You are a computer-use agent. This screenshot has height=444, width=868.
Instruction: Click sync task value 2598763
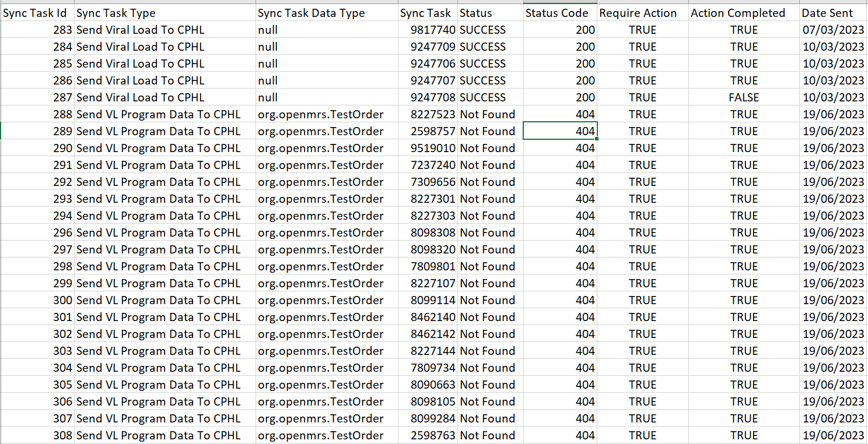[428, 435]
